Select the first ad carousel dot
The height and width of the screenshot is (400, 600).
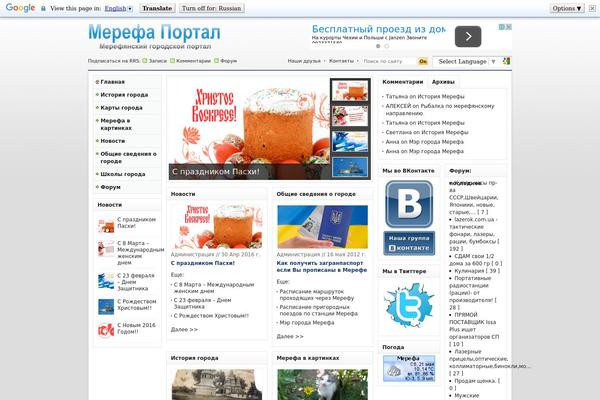click(378, 46)
